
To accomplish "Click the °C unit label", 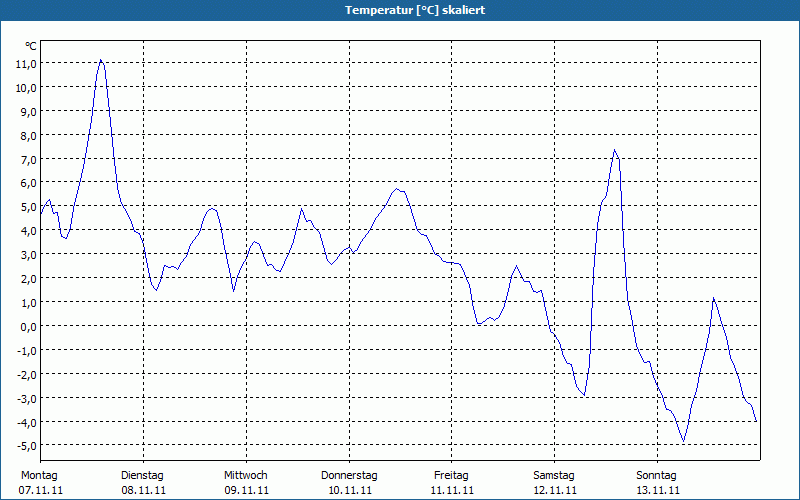I will [31, 46].
